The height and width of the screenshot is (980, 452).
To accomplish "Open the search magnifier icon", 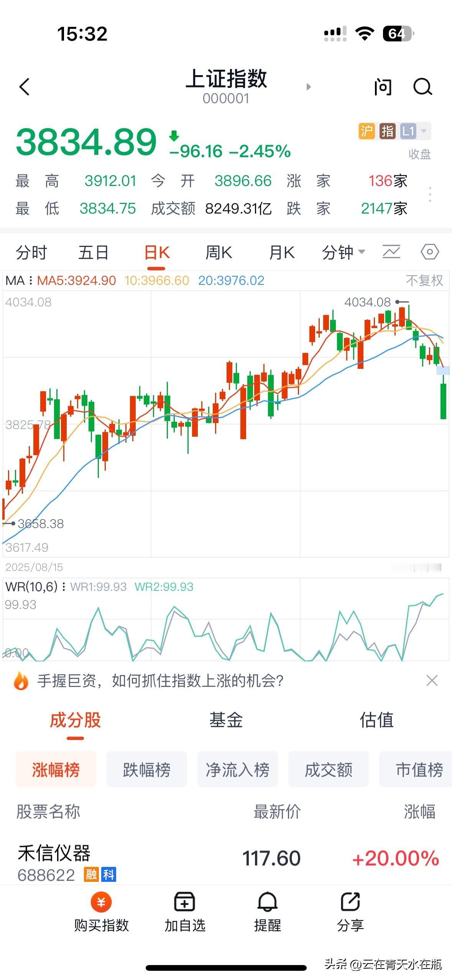I will 422,87.
